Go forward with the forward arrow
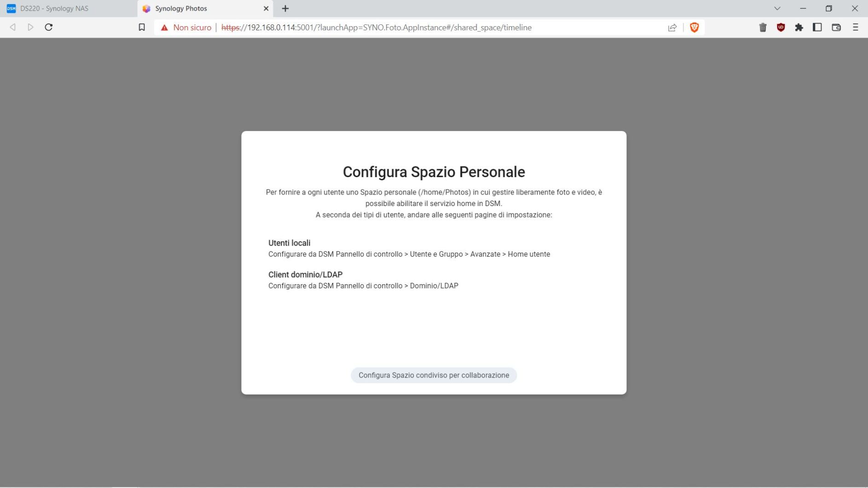This screenshot has width=868, height=488. (x=30, y=28)
